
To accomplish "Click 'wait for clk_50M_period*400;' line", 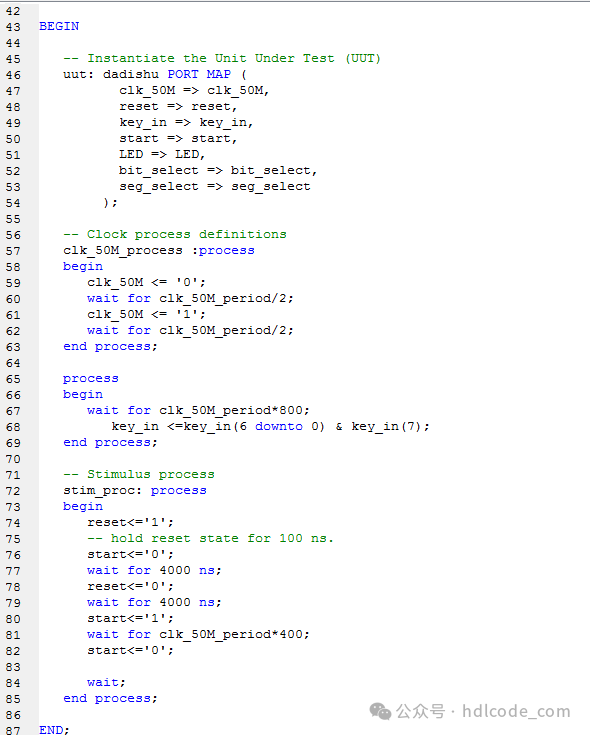I will pyautogui.click(x=198, y=634).
